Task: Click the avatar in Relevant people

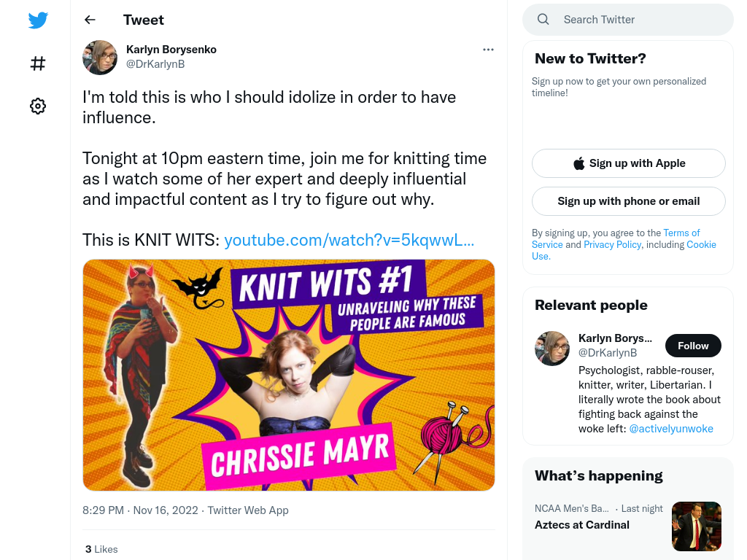Action: pos(552,348)
